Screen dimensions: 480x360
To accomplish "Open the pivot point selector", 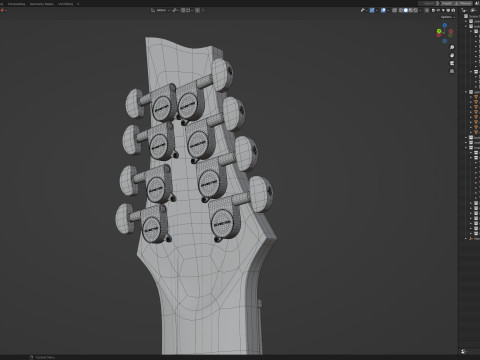I will [x=175, y=10].
